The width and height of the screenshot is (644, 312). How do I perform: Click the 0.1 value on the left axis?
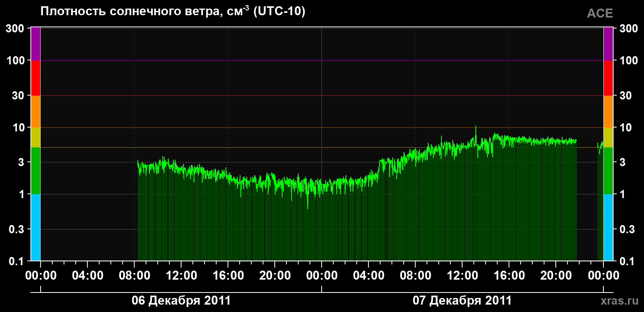point(17,261)
